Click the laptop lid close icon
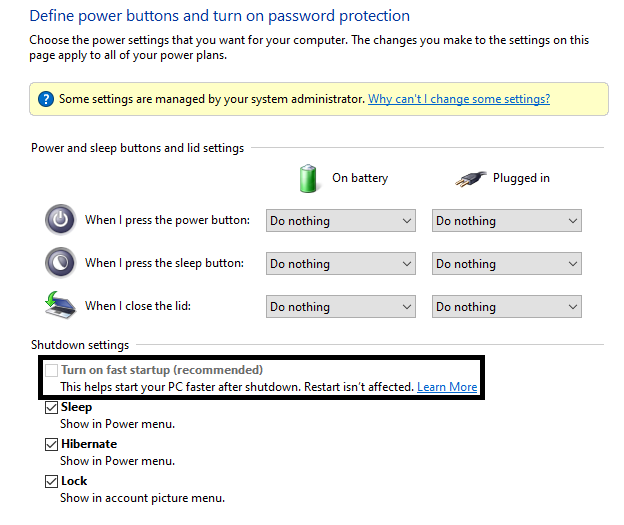Screen dimensions: 624x525 (x=60, y=305)
